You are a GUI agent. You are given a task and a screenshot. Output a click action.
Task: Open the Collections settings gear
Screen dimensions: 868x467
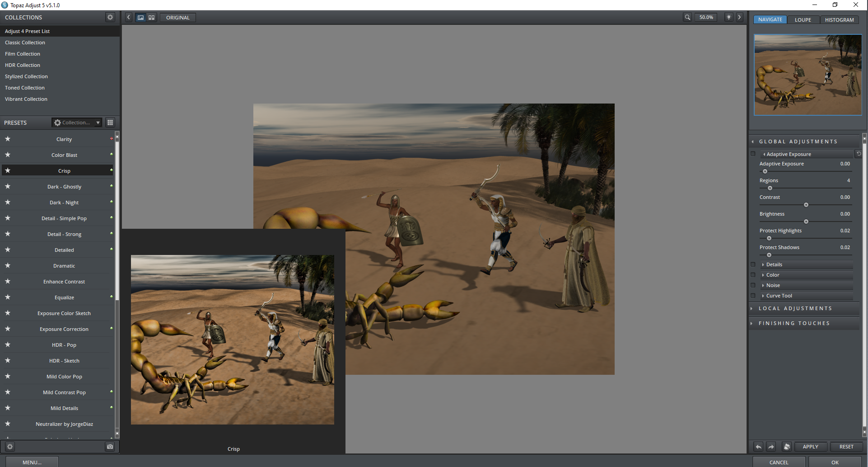(x=110, y=17)
